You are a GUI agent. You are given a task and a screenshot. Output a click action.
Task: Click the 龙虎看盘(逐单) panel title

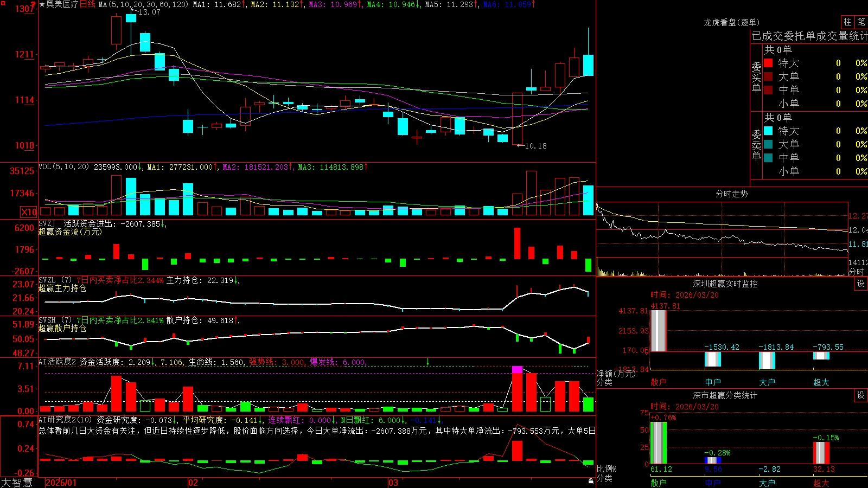731,22
